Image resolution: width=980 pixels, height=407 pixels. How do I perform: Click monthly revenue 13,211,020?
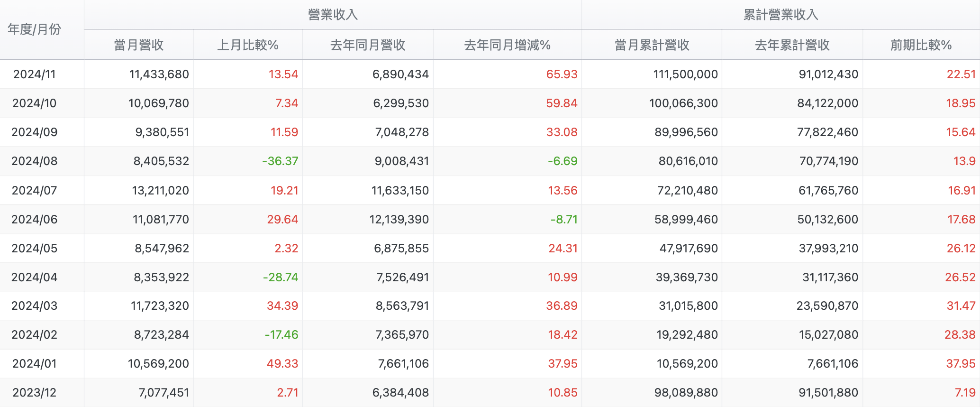click(x=161, y=191)
